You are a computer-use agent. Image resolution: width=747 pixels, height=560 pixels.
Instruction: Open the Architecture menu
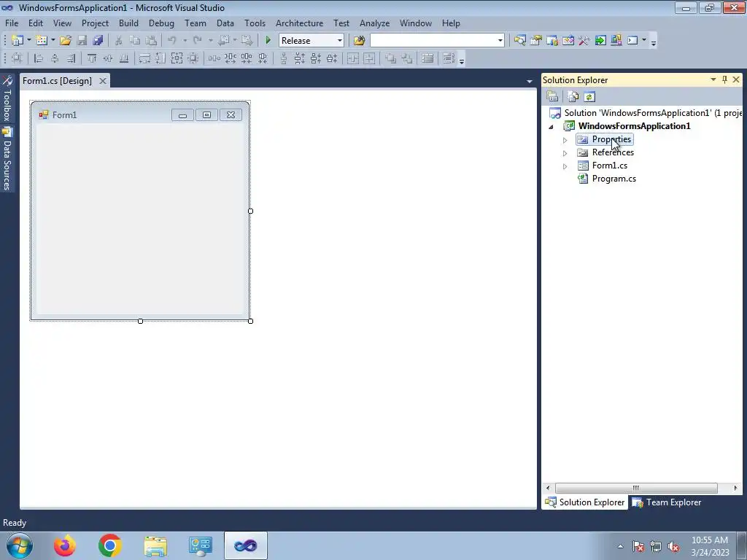coord(299,23)
